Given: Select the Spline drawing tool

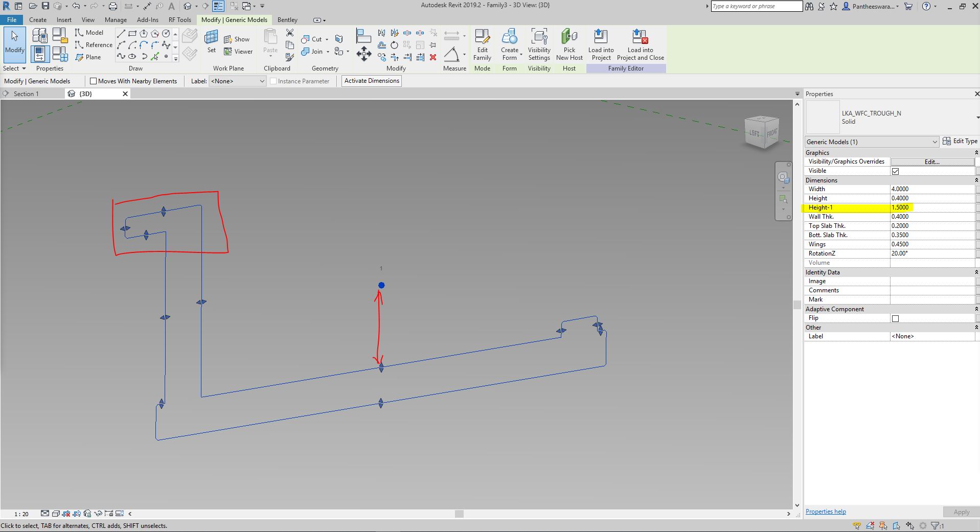Looking at the screenshot, I should [x=121, y=57].
